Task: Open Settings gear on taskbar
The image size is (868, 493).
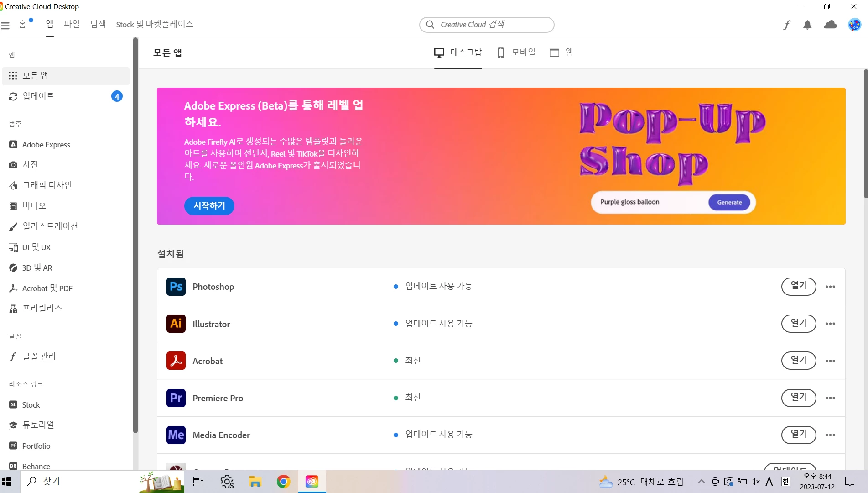Action: 227,482
